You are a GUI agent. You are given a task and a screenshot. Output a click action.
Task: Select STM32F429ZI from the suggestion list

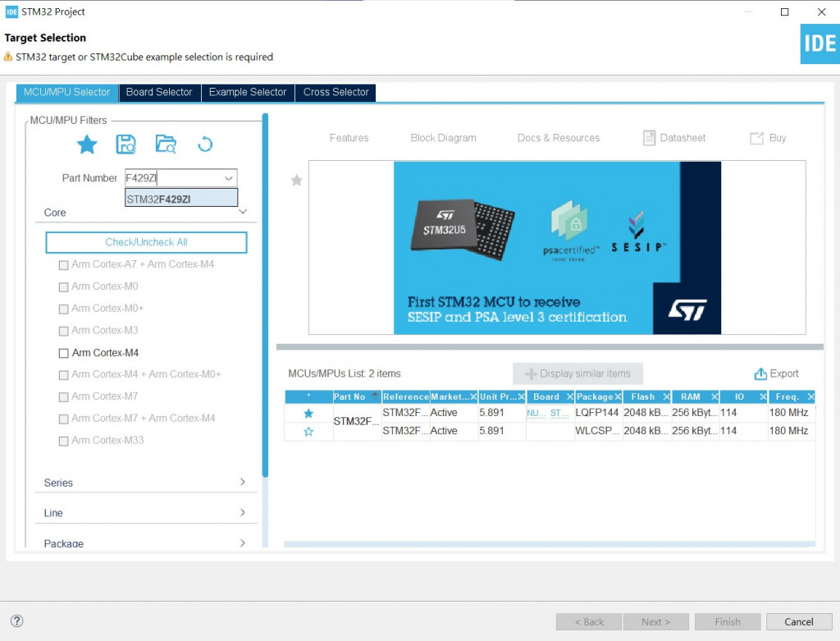[181, 199]
